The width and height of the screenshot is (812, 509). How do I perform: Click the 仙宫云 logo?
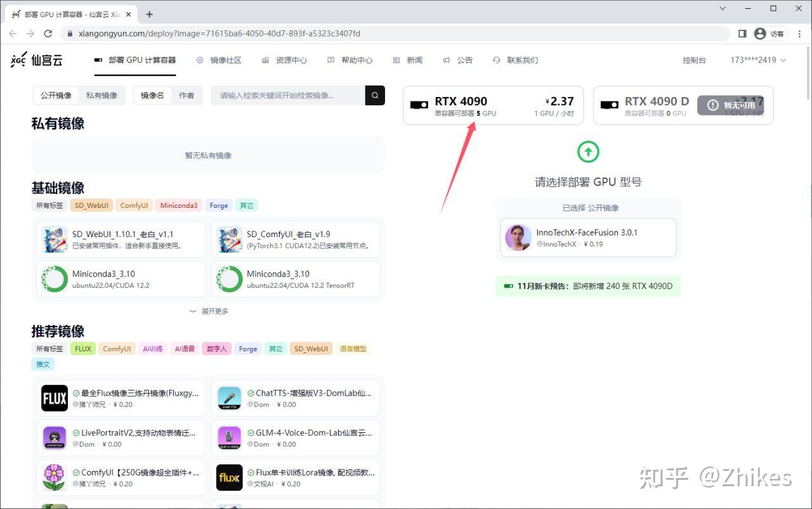[36, 60]
